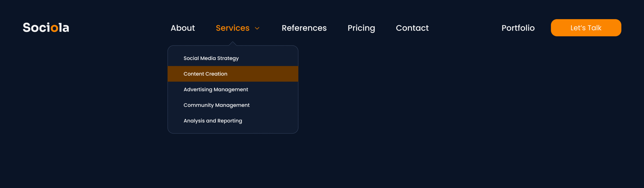The height and width of the screenshot is (188, 644).
Task: Click the chevron arrow beside Services
Action: pyautogui.click(x=257, y=28)
